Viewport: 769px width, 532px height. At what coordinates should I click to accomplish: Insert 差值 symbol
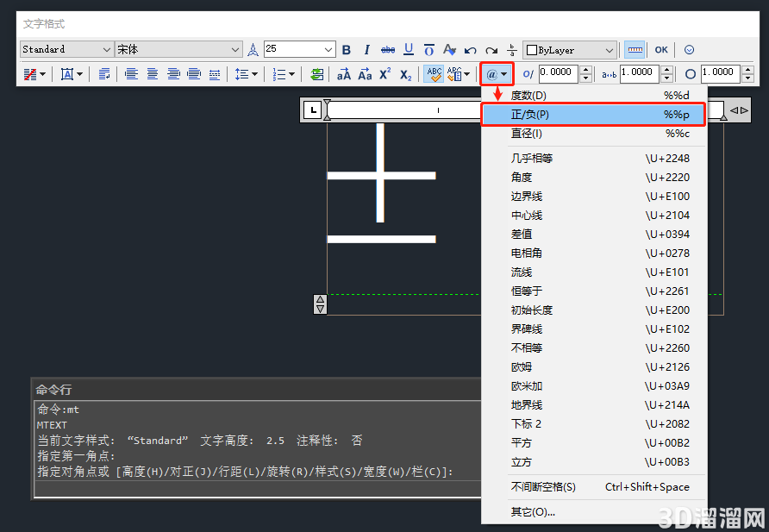(594, 235)
